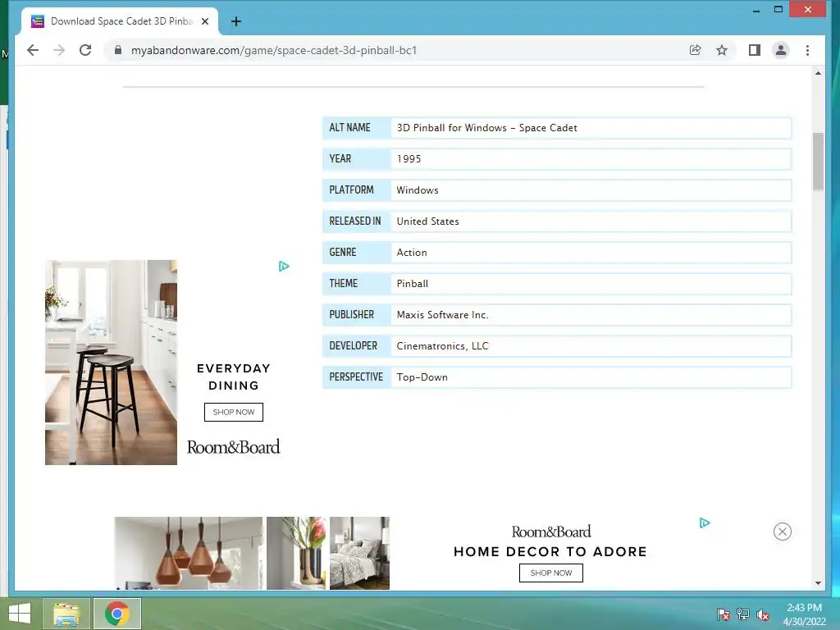This screenshot has width=840, height=630.
Task: Click the year value 1995
Action: tap(409, 158)
